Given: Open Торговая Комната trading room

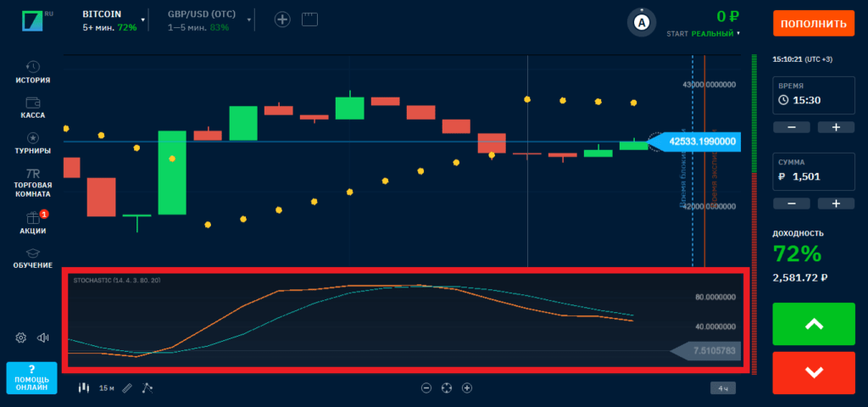Looking at the screenshot, I should coord(33,181).
